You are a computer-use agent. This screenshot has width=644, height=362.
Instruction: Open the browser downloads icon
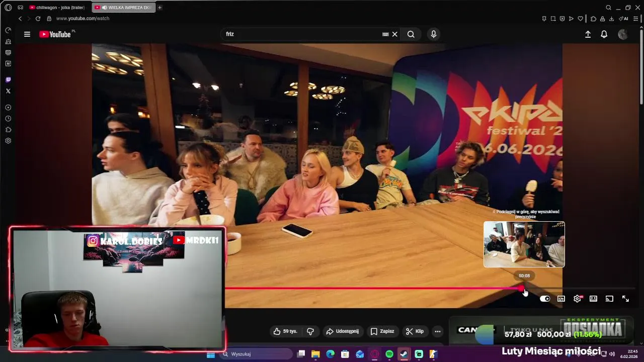point(611,19)
